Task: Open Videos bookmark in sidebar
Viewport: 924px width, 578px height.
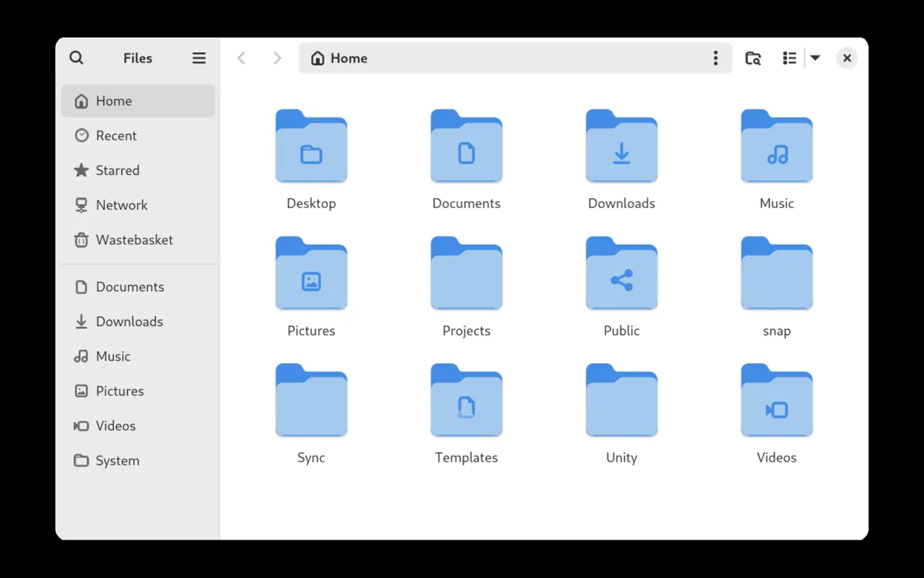Action: coord(138,425)
